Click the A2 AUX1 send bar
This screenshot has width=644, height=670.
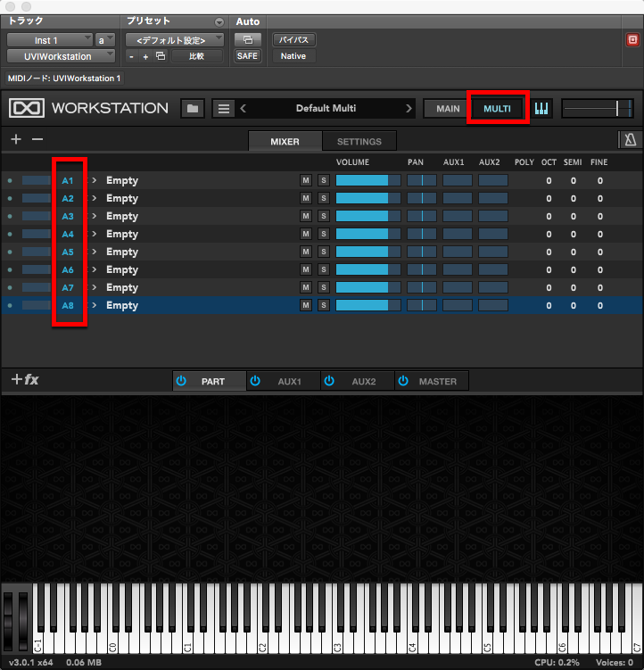(x=458, y=198)
